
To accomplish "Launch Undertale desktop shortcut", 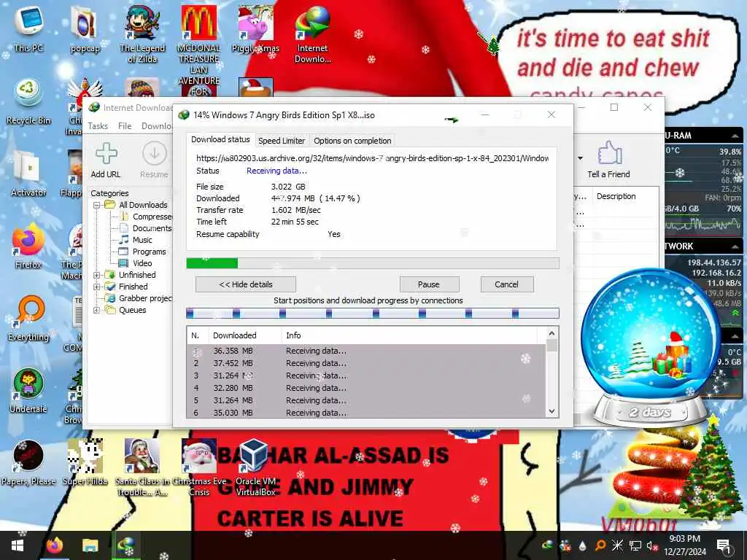I will tap(28, 391).
